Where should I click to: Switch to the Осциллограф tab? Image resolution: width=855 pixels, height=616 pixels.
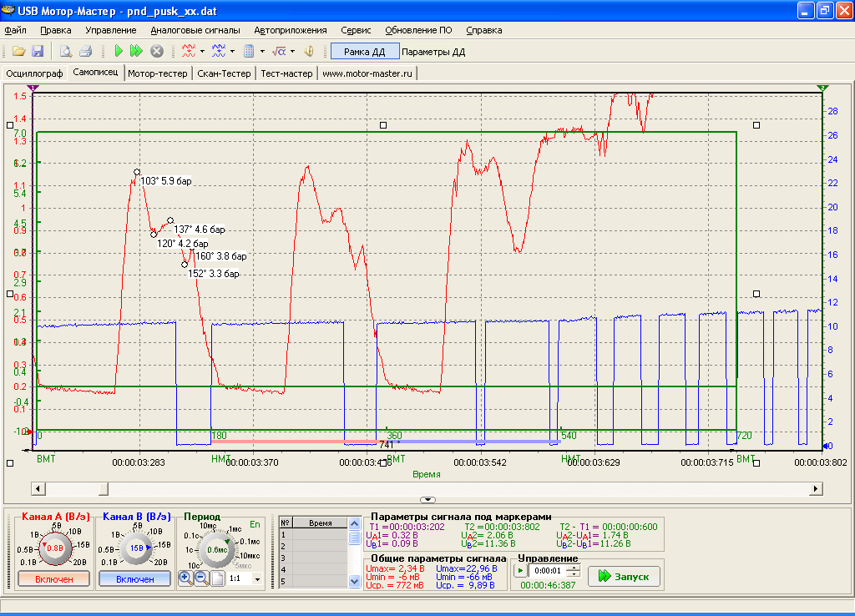tap(35, 73)
